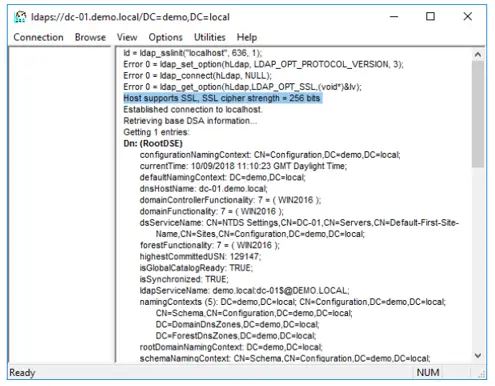The image size is (495, 386).
Task: Close the ldaps window
Action: coord(468,16)
